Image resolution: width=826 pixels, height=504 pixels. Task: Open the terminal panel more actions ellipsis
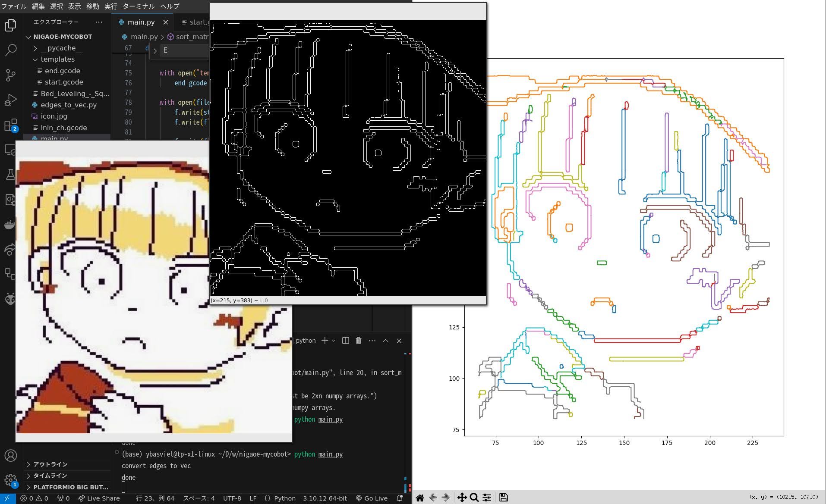(x=372, y=341)
